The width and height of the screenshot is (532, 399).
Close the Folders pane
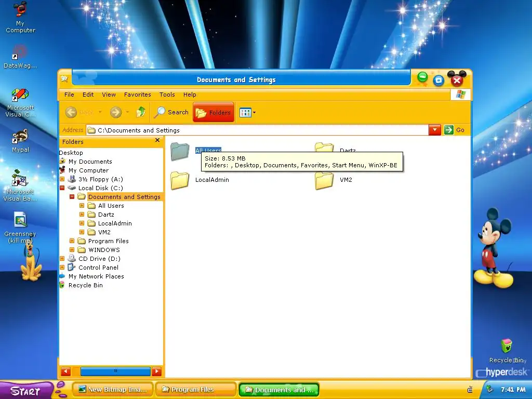[157, 140]
